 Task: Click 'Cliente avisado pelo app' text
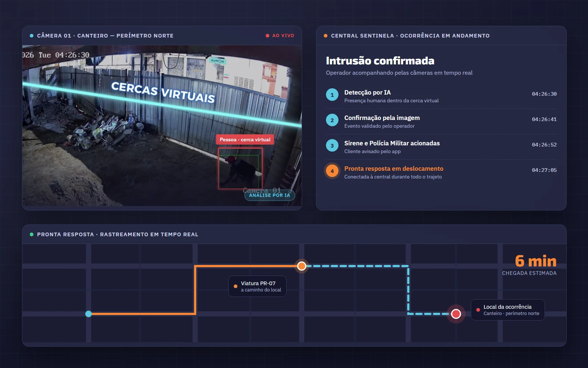(x=372, y=152)
